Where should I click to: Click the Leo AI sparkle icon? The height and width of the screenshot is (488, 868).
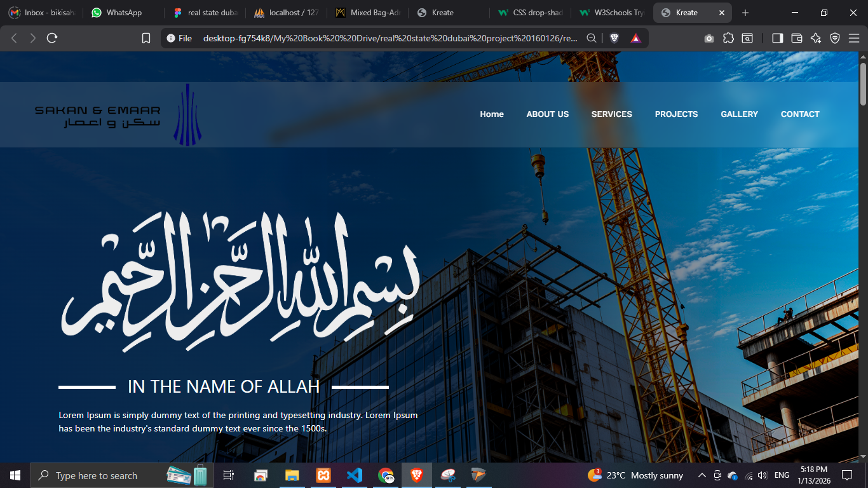(815, 38)
